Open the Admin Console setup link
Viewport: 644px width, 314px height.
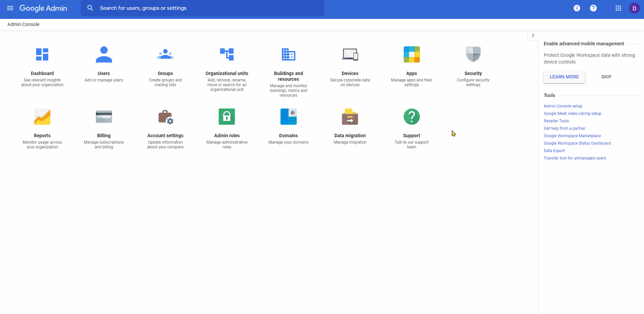tap(563, 106)
